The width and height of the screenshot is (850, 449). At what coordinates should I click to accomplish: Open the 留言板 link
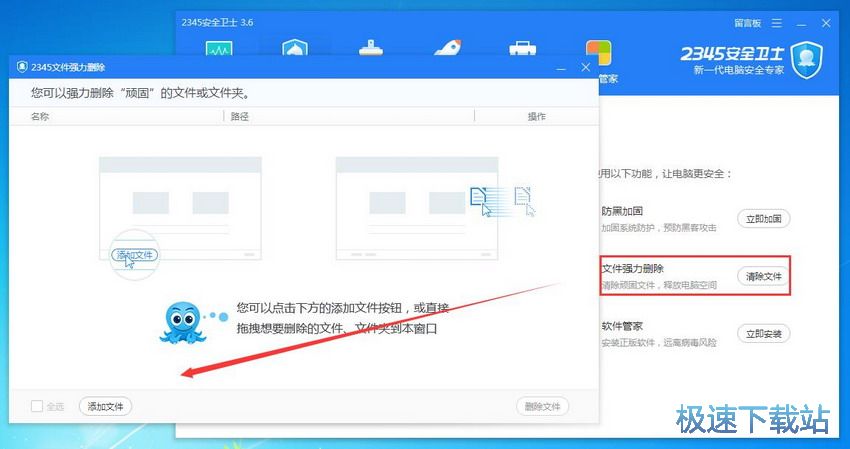[x=748, y=23]
